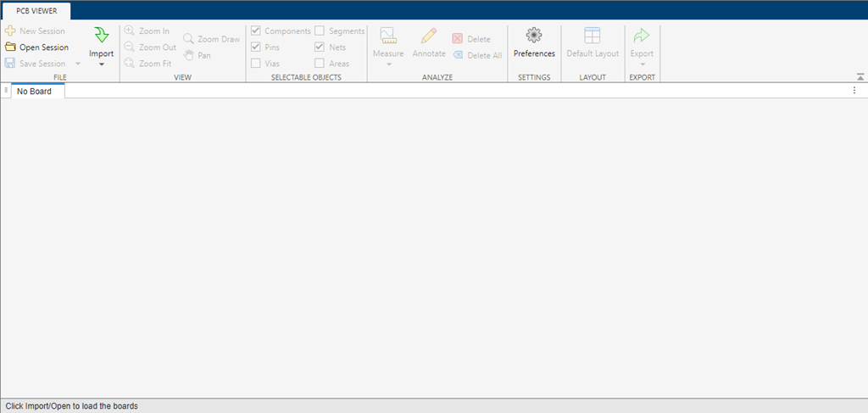Click the Default Layout icon
Screen dimensions: 868x413
(x=593, y=36)
